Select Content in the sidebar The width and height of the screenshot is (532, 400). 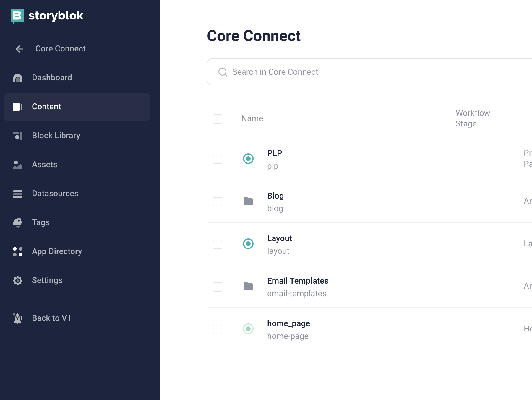coord(46,107)
